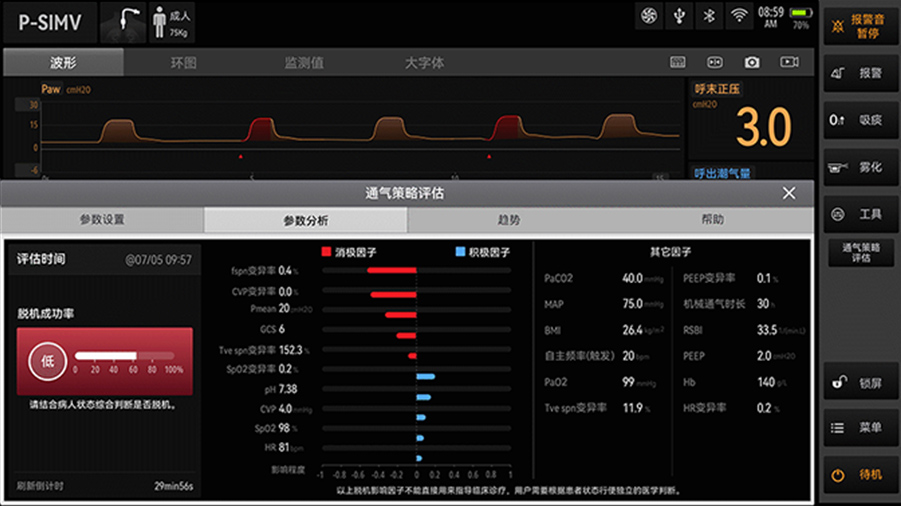Click the fan status icon
This screenshot has width=901, height=506.
[649, 16]
